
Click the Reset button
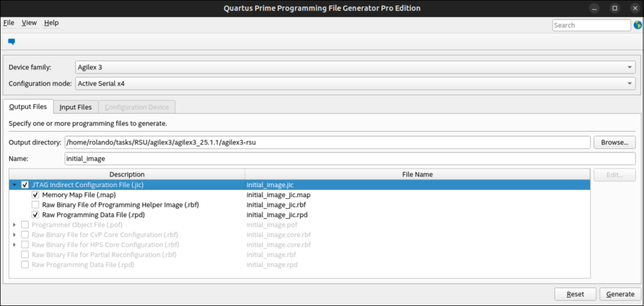[575, 294]
